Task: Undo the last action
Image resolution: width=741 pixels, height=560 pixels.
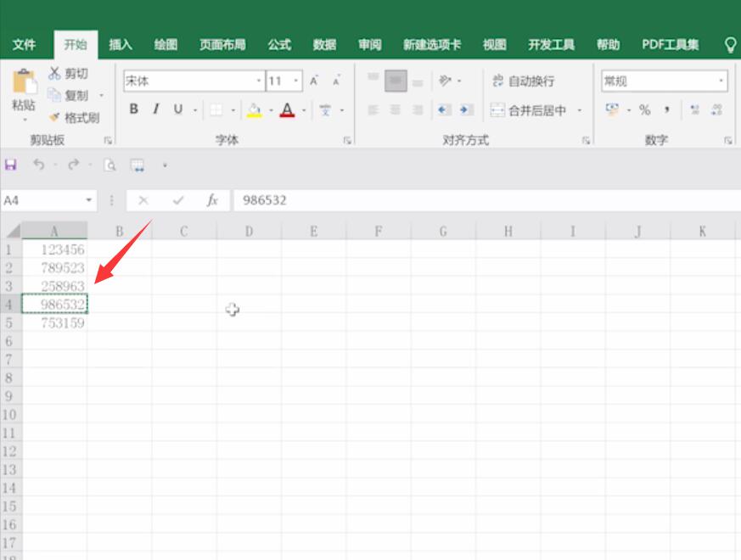Action: [39, 165]
